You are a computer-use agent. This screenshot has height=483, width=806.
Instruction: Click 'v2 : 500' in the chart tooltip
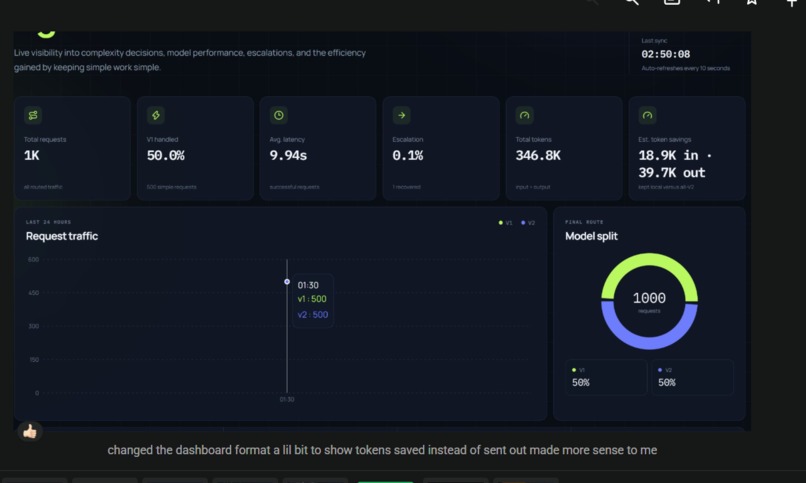pos(313,314)
